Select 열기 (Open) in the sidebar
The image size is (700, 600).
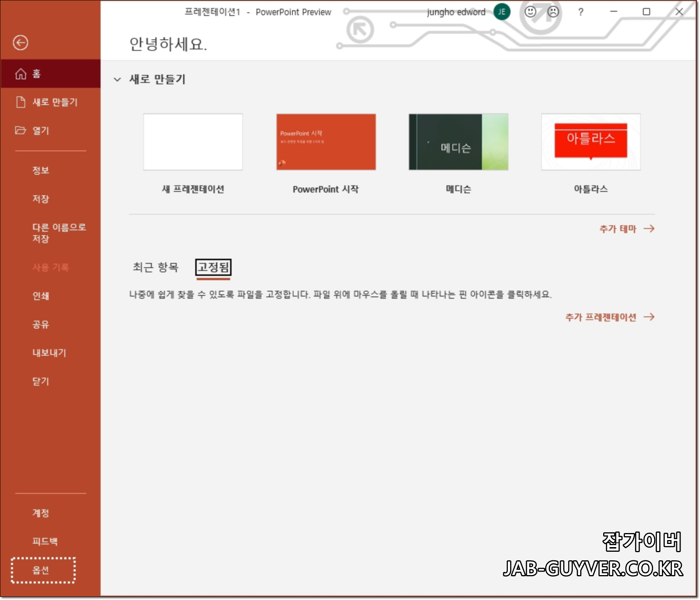[x=51, y=130]
